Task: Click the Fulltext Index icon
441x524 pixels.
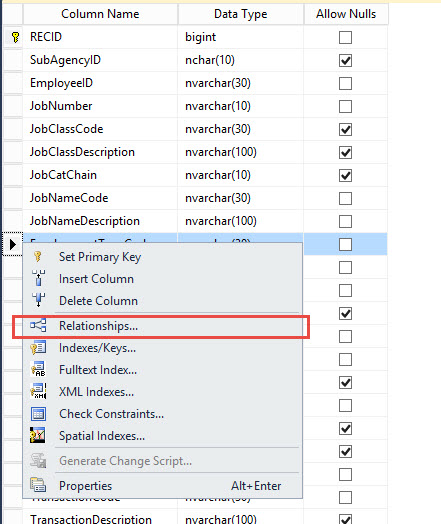Action: [x=38, y=369]
